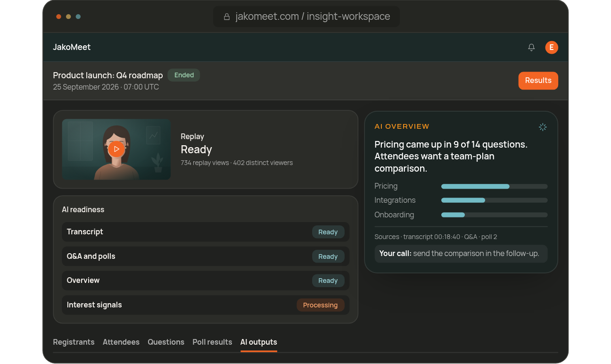Click the Pricing topic progress bar

pyautogui.click(x=495, y=186)
